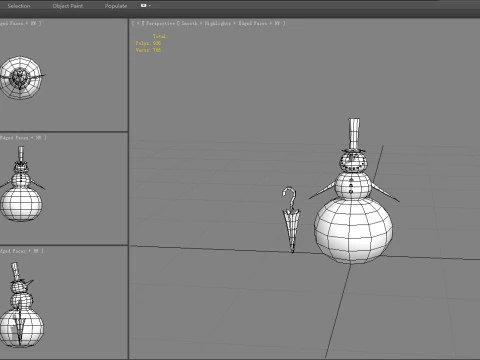
Task: Select the snowman's large base sphere in Perspective
Action: click(x=353, y=231)
